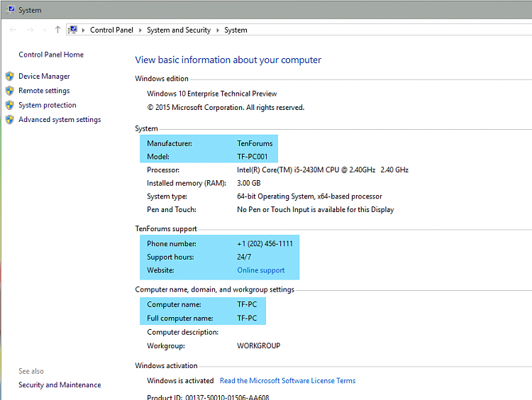Screen dimensions: 532x400
Task: Select Windows 10 Enterprise Technical Preview text
Action: 211,94
